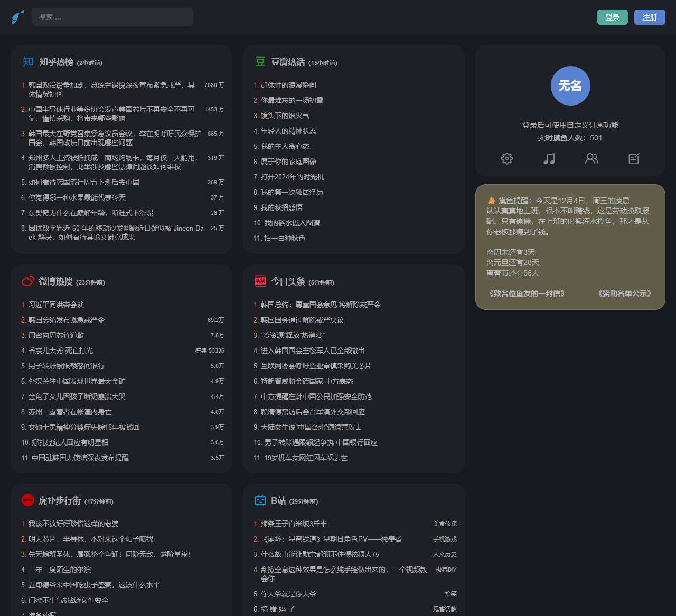
Task: Focus the 搜索 search field
Action: click(x=112, y=17)
